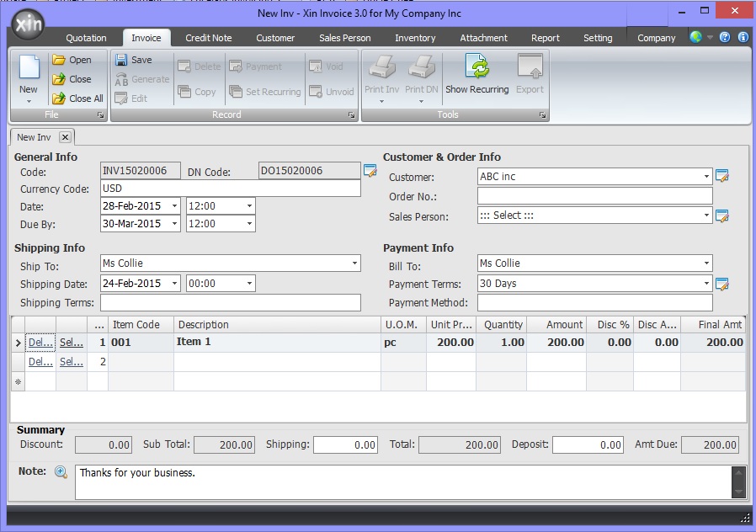Screen dimensions: 756x532
Task: Open the invoice Date picker dropdown
Action: (x=174, y=205)
